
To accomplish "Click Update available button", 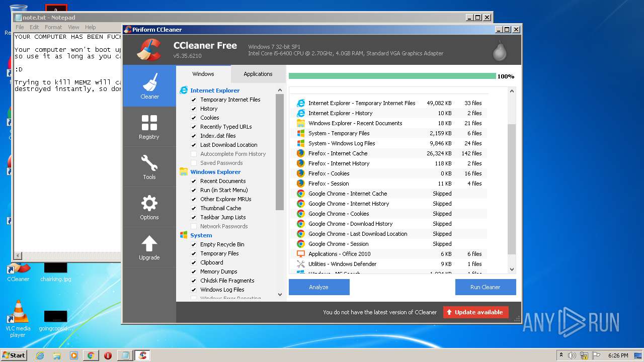I will coord(476,312).
